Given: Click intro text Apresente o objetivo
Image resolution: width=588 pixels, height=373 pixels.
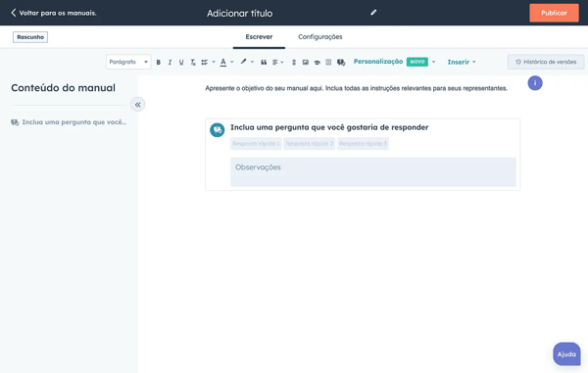Looking at the screenshot, I should 356,88.
